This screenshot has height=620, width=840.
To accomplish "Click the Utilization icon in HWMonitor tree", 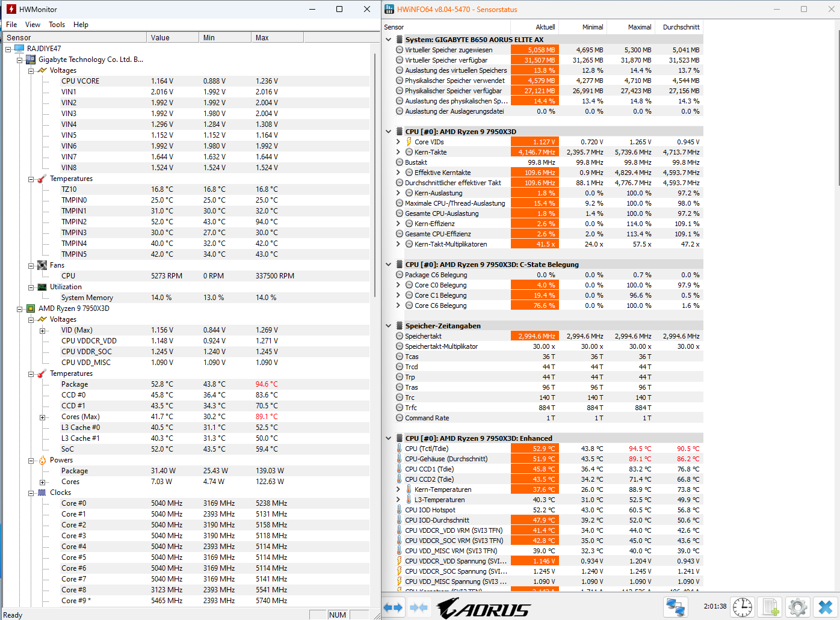I will 42,287.
